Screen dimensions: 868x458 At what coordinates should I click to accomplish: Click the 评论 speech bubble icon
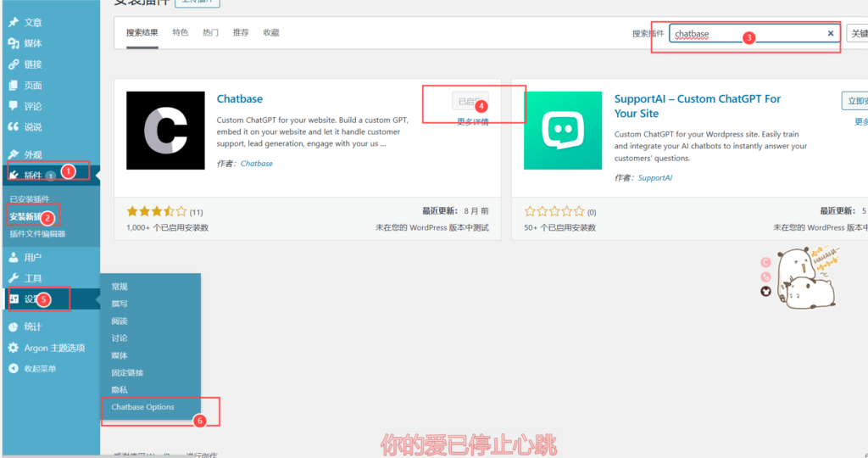click(14, 106)
